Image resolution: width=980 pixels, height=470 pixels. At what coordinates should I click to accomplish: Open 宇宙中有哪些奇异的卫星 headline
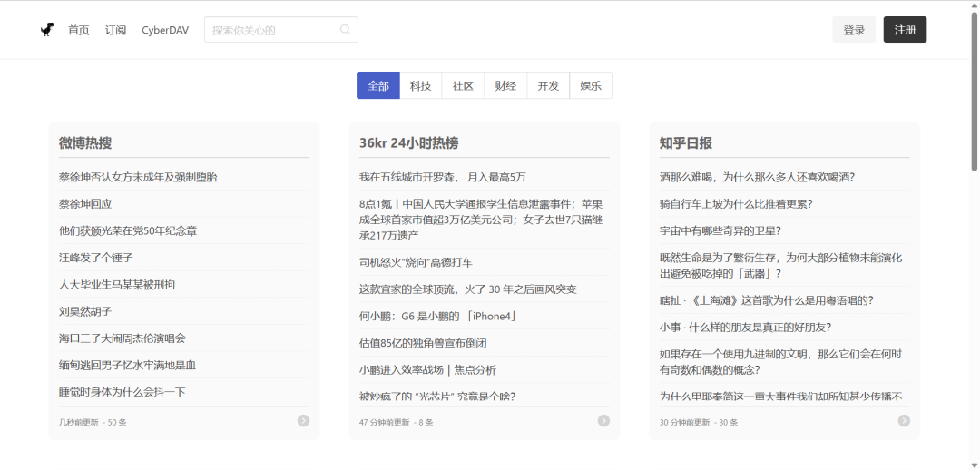(720, 230)
